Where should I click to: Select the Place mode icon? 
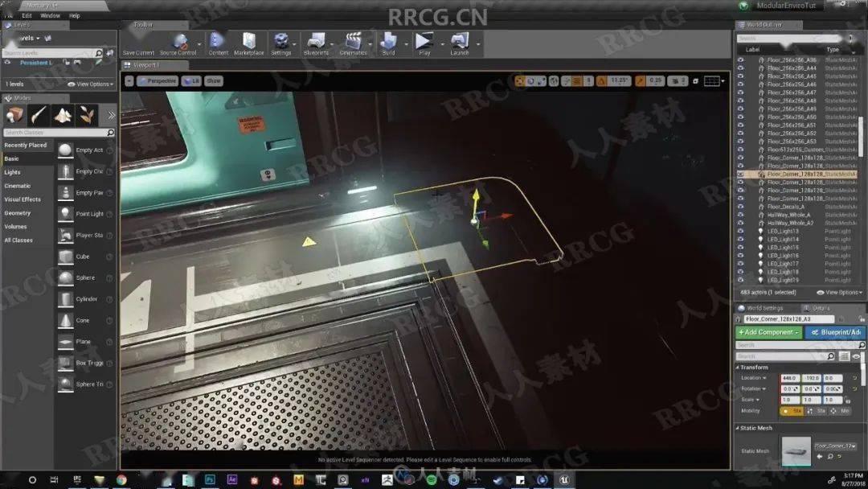coord(14,115)
